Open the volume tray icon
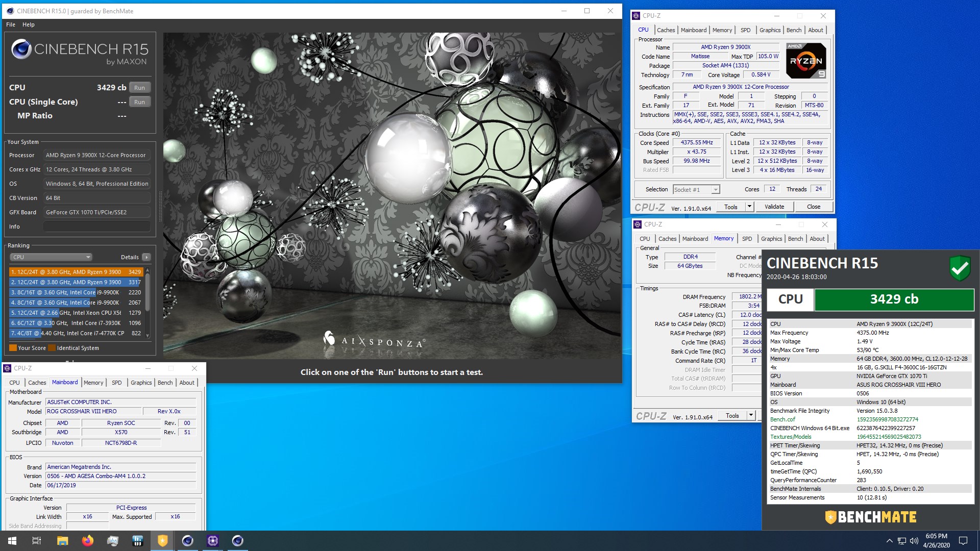The image size is (980, 551). (914, 541)
